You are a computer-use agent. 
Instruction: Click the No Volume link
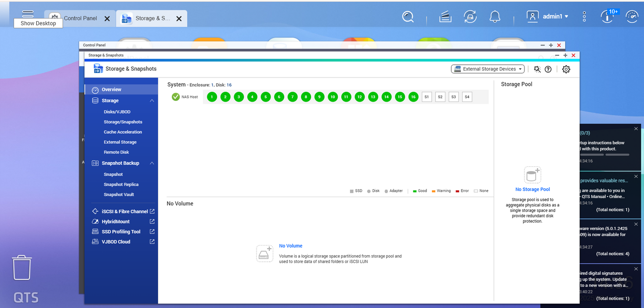pos(291,246)
